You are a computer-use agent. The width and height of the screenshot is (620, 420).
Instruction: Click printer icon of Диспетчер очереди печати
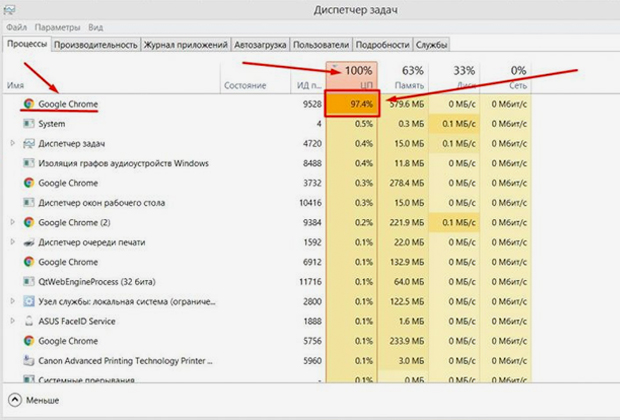[x=28, y=242]
